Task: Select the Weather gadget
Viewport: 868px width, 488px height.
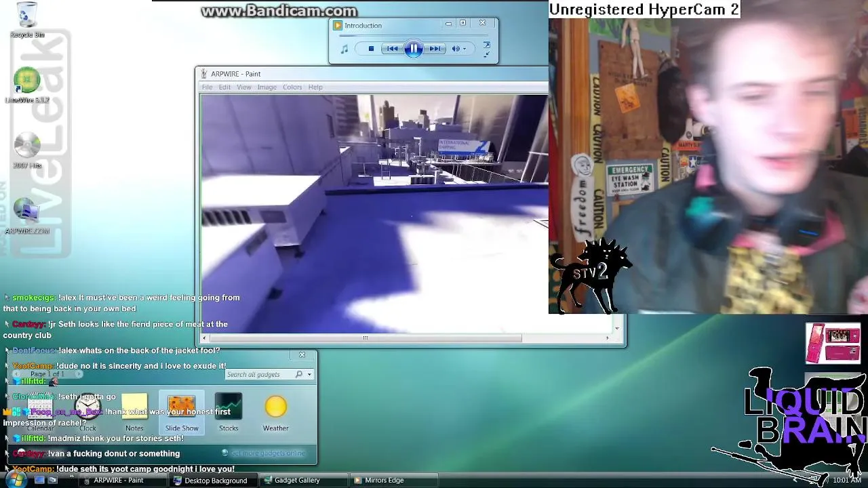Action: click(x=275, y=413)
